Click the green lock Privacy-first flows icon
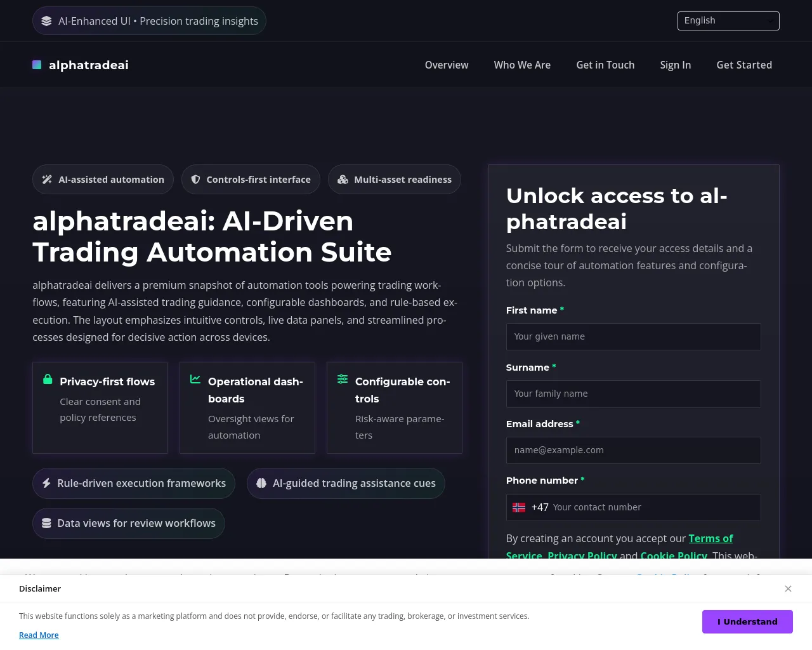The height and width of the screenshot is (650, 812). click(x=48, y=379)
